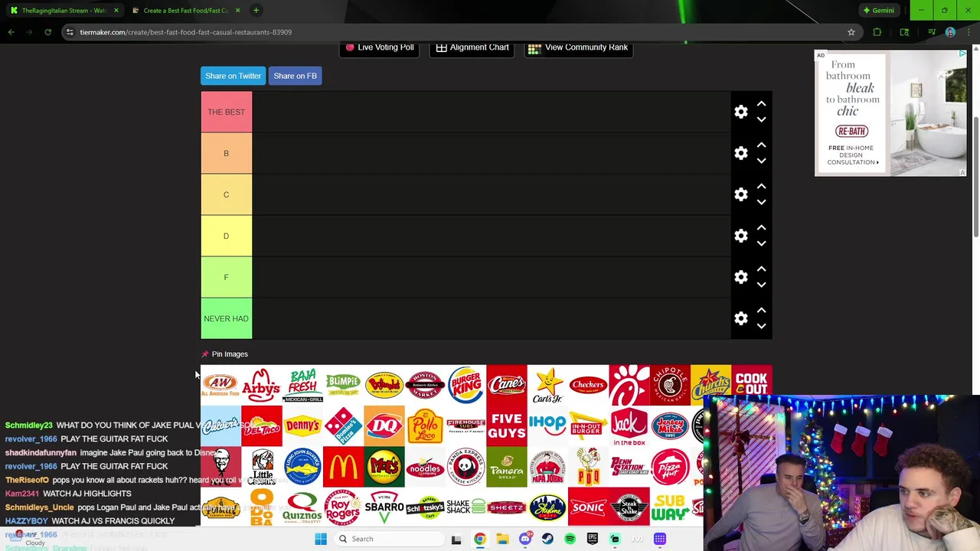Move F tier row up
980x551 pixels.
[x=761, y=269]
